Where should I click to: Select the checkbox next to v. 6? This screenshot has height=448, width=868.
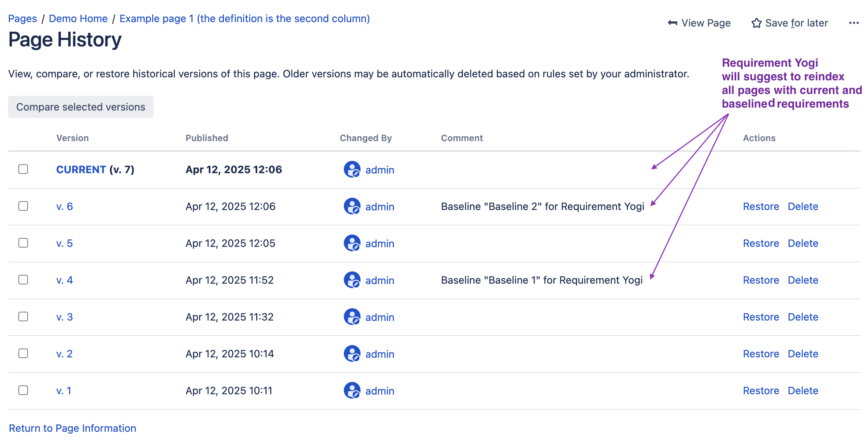(x=23, y=206)
